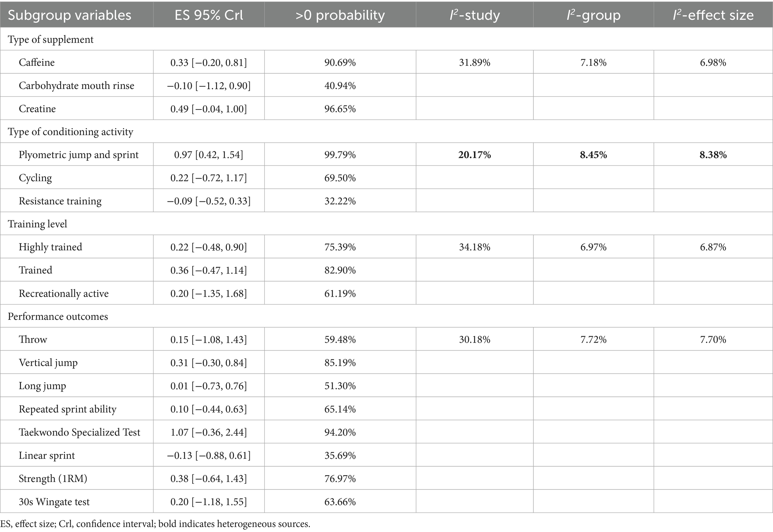Select the I²-effect size column header

point(713,15)
